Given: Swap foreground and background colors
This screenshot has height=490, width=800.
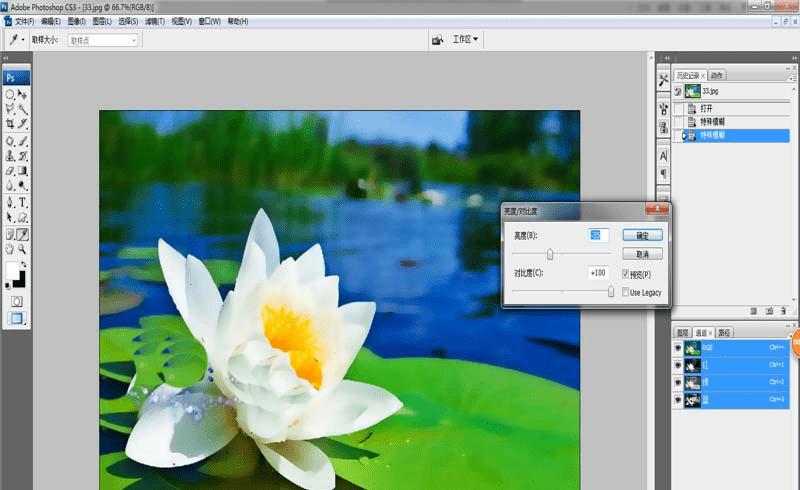Looking at the screenshot, I should [x=23, y=265].
